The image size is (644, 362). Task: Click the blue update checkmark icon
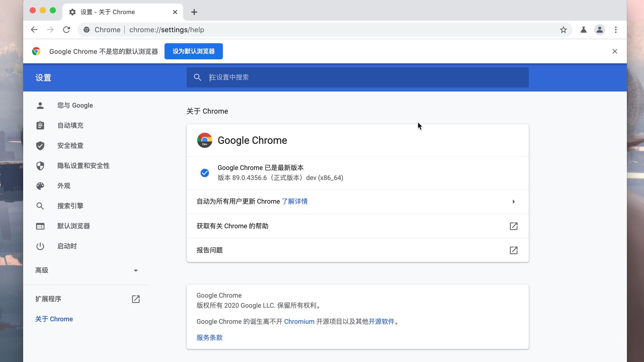(205, 173)
